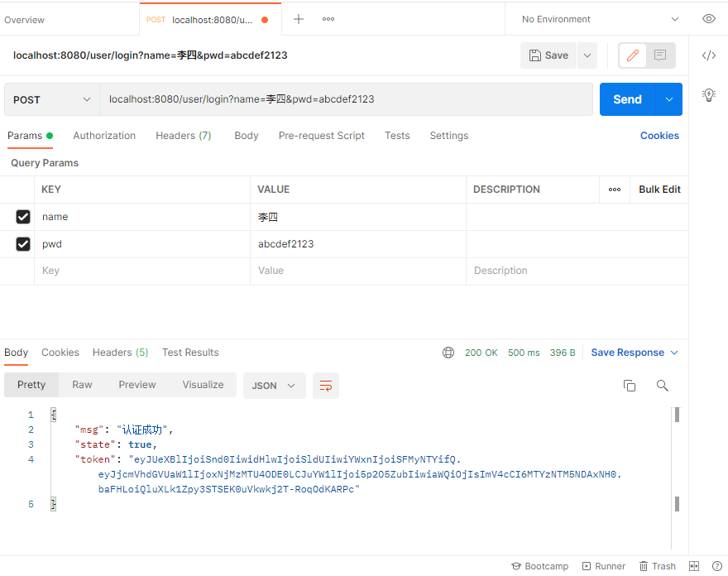Click Bulk Edit for query params

point(659,190)
